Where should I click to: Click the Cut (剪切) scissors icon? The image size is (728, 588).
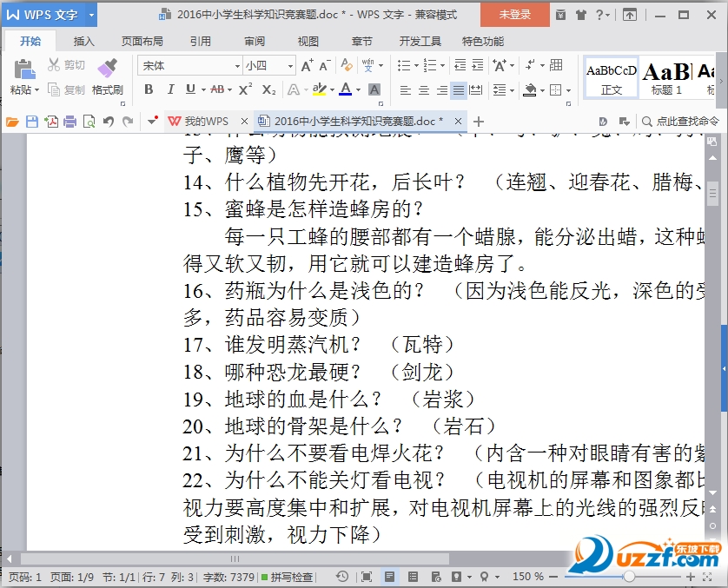[x=54, y=65]
